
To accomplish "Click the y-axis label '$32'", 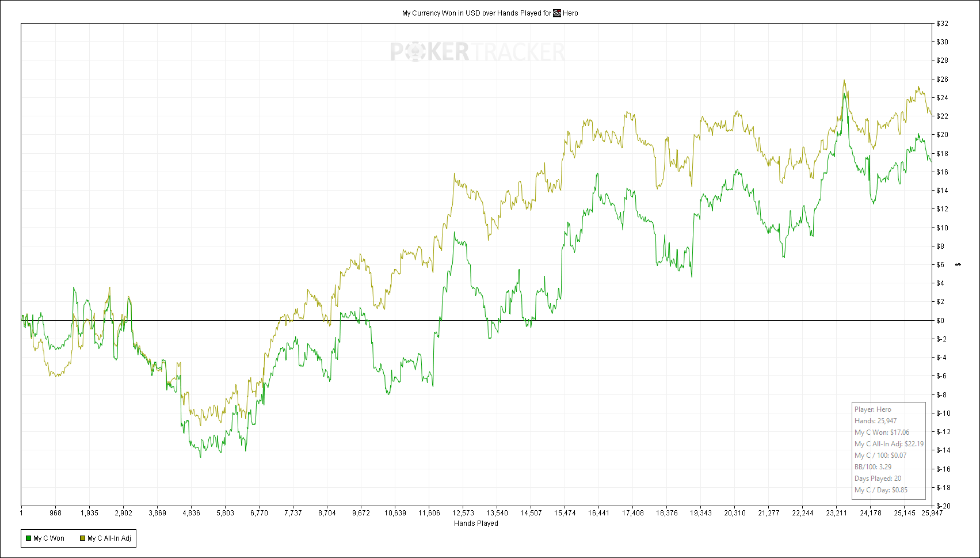I will coord(942,24).
